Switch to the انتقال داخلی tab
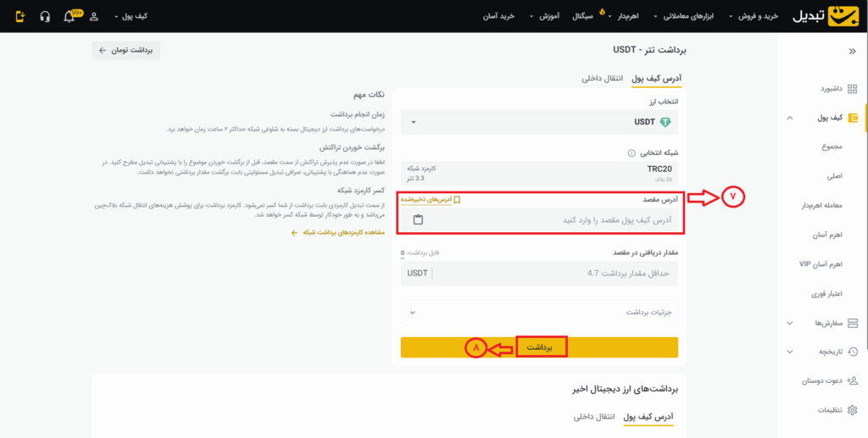The width and height of the screenshot is (868, 438). (602, 78)
